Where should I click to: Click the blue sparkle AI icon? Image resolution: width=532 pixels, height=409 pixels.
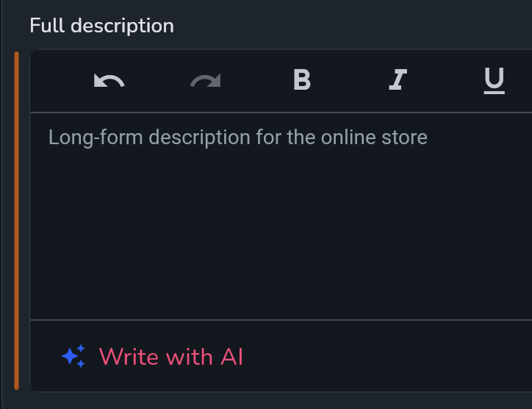point(73,356)
